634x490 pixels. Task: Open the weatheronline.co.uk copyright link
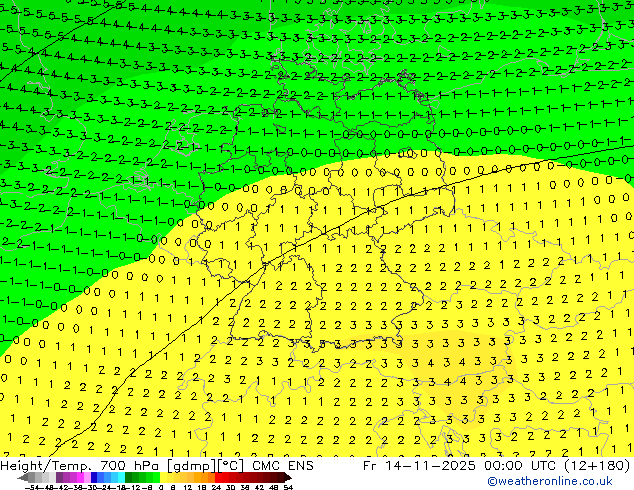(x=549, y=481)
